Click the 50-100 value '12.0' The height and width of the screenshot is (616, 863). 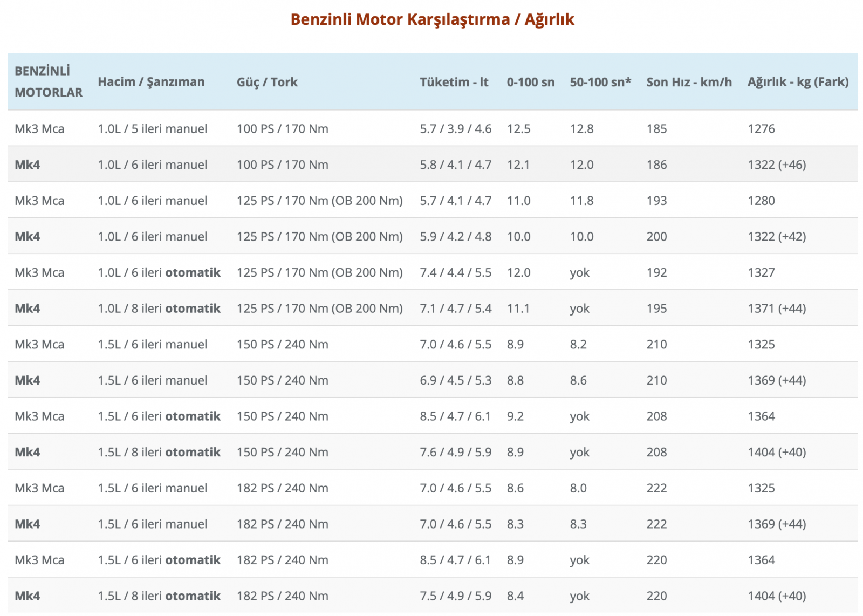(x=581, y=165)
